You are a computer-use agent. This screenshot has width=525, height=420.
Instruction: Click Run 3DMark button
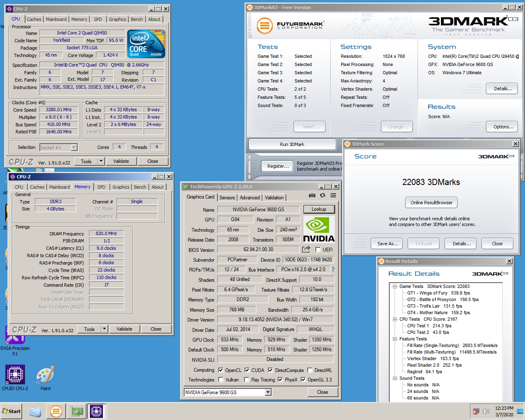[x=292, y=144]
